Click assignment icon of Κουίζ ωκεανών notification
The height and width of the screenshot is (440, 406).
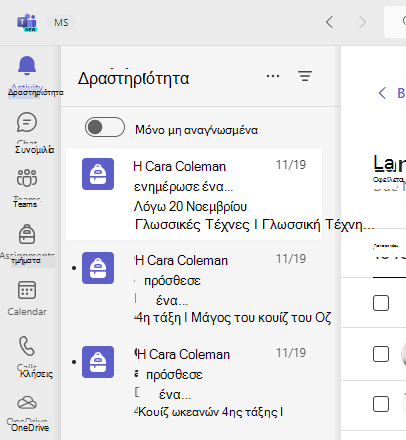pos(98,362)
